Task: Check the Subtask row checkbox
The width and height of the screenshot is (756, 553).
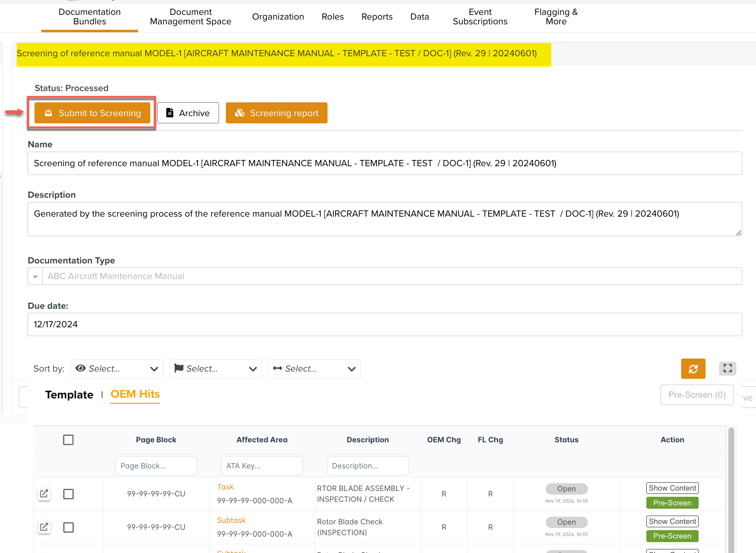Action: coord(68,527)
